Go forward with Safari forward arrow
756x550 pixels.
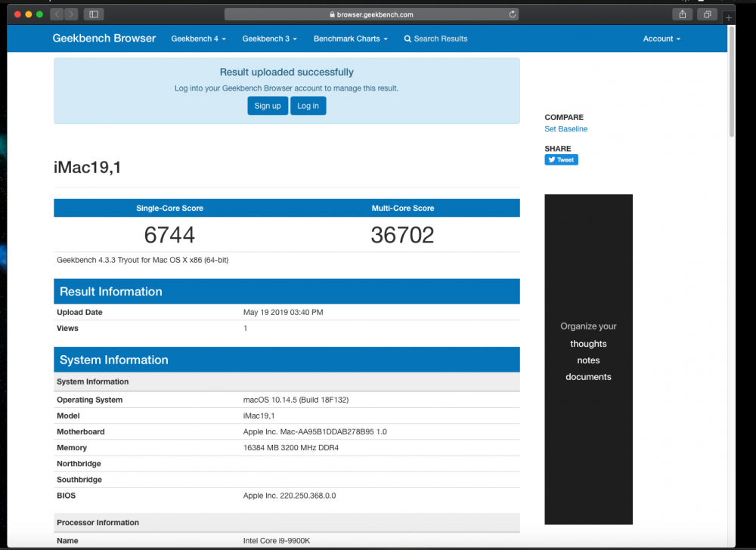[x=71, y=14]
